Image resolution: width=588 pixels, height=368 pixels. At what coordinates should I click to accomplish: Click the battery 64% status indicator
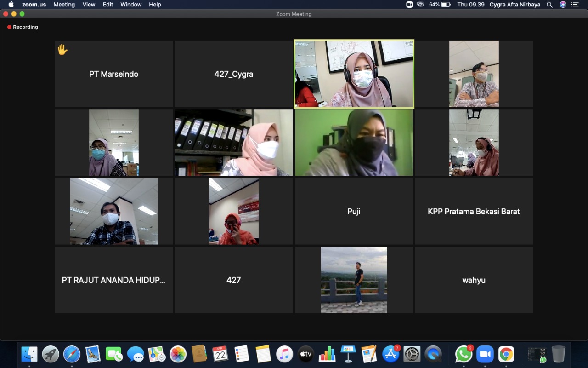(x=440, y=5)
